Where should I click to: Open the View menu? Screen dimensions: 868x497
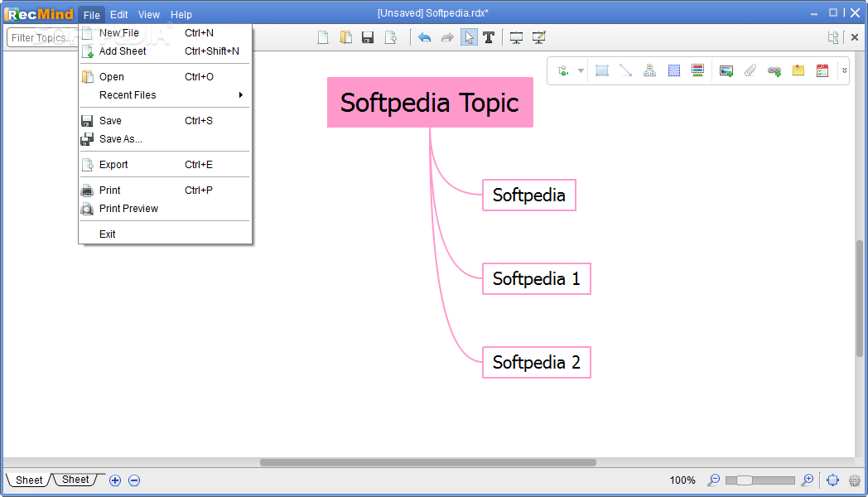tap(149, 15)
